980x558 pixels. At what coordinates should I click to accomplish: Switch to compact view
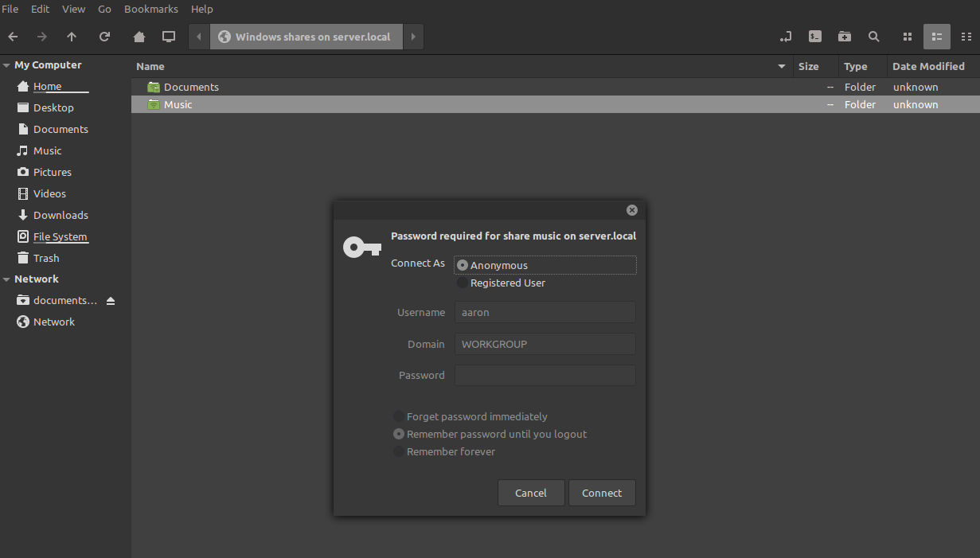966,37
